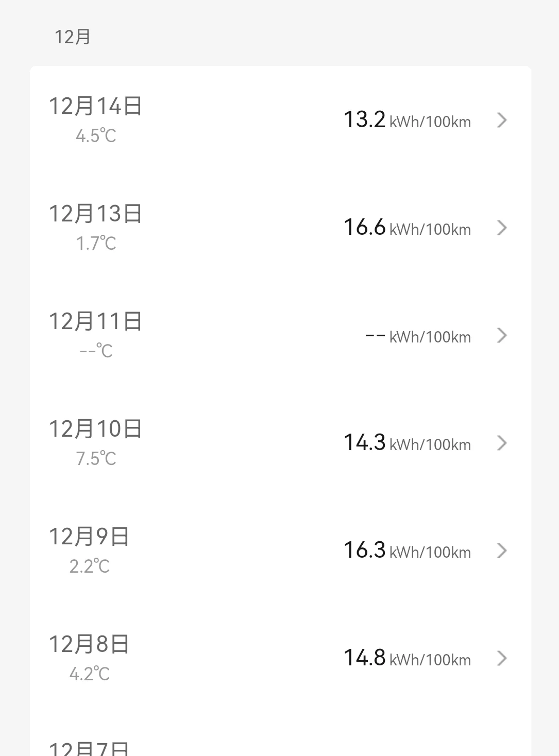The height and width of the screenshot is (756, 559).
Task: Click the 16.6 kWh/100km consumption value
Action: tap(407, 228)
